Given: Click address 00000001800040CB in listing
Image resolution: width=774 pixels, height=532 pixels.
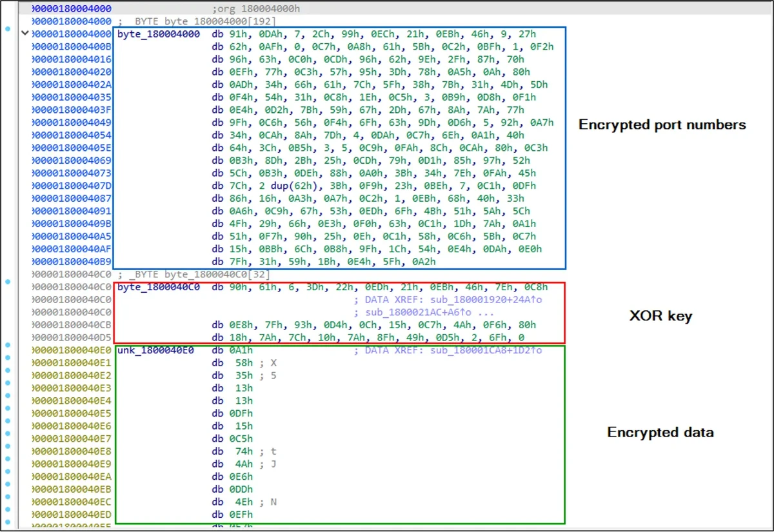Looking at the screenshot, I should point(72,325).
